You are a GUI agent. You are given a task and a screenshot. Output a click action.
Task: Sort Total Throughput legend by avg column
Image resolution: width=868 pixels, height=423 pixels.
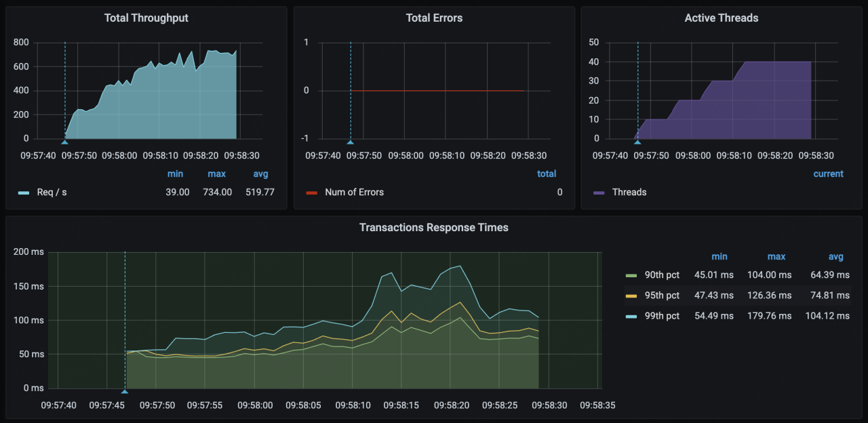[x=260, y=174]
